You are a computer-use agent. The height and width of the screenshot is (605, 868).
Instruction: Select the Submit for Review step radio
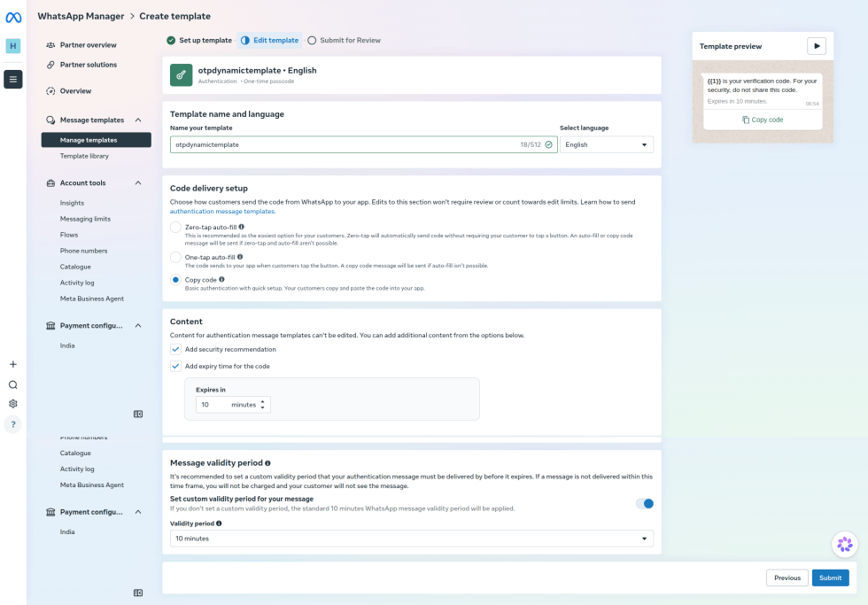click(312, 41)
